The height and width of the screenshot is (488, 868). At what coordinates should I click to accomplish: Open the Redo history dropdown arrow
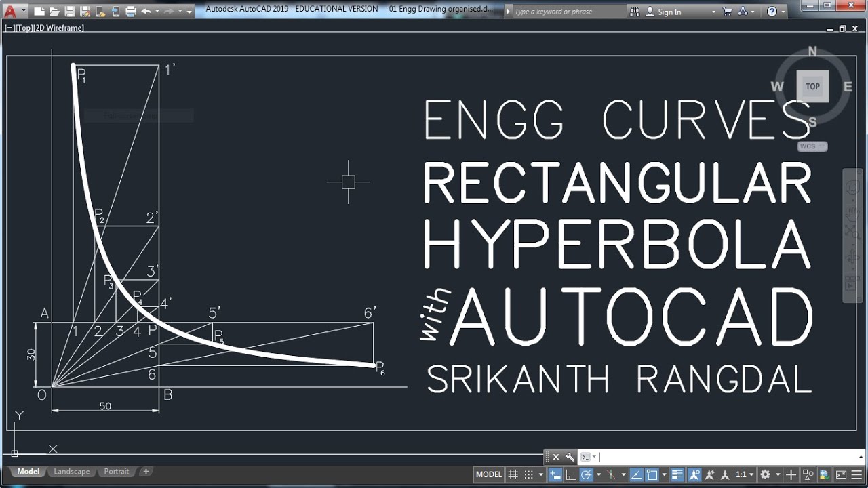click(180, 12)
